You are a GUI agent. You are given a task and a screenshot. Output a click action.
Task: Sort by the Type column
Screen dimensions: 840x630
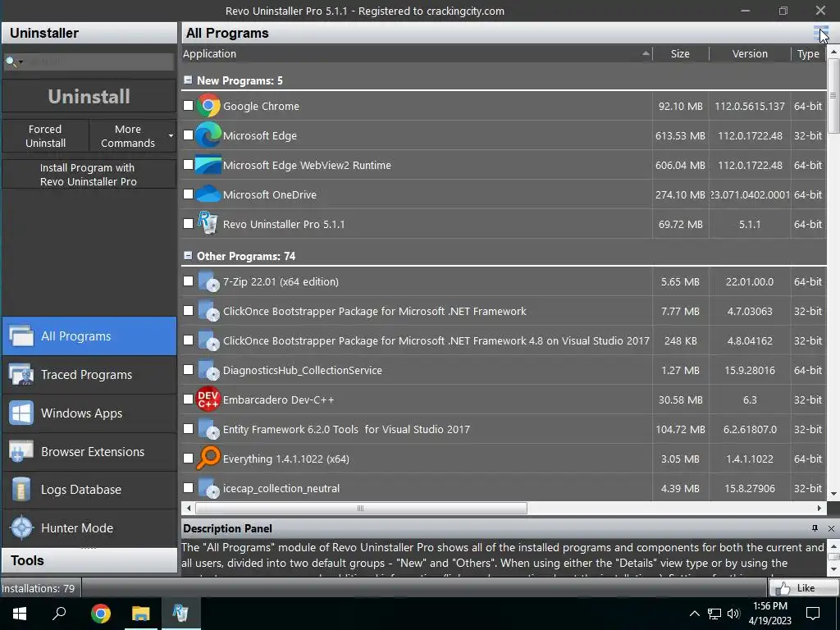pyautogui.click(x=808, y=53)
